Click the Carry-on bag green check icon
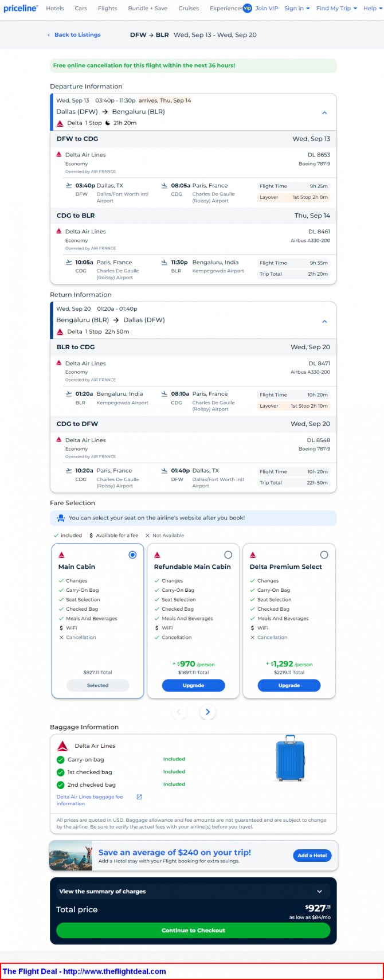 (60, 759)
